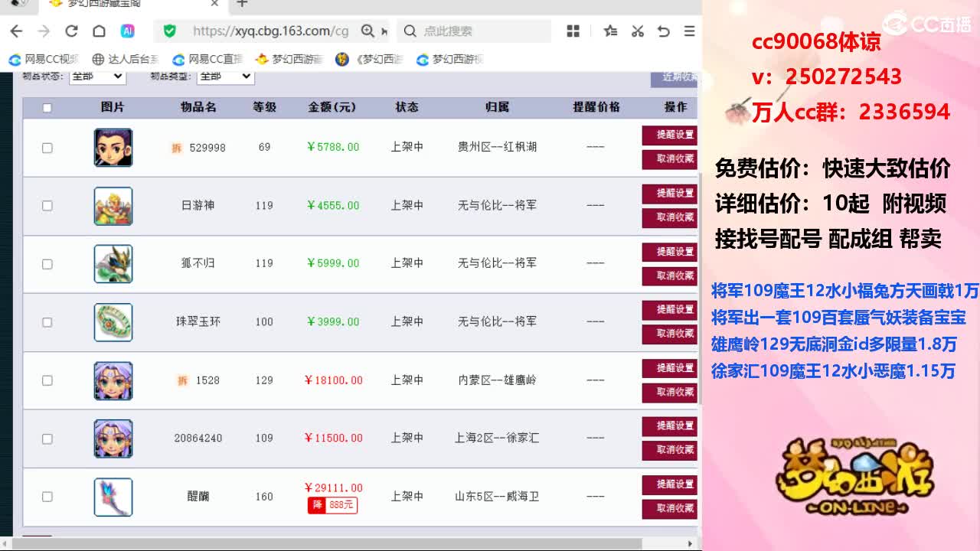The height and width of the screenshot is (551, 980).
Task: Reload the current page
Action: point(71,31)
